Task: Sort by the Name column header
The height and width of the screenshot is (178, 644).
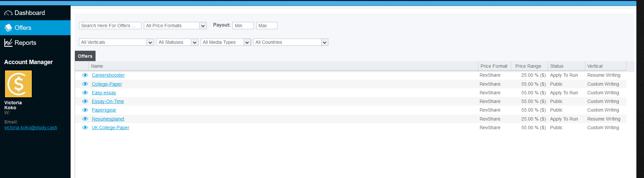Action: 283,66
